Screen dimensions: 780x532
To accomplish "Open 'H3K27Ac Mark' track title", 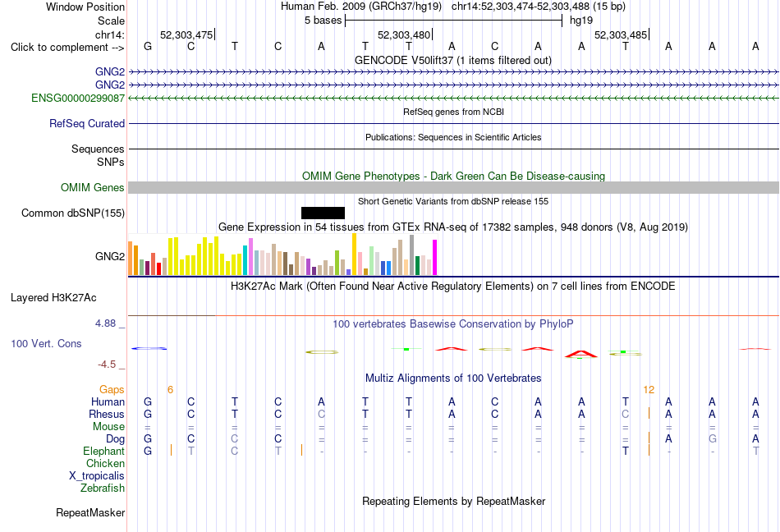I will point(453,287).
